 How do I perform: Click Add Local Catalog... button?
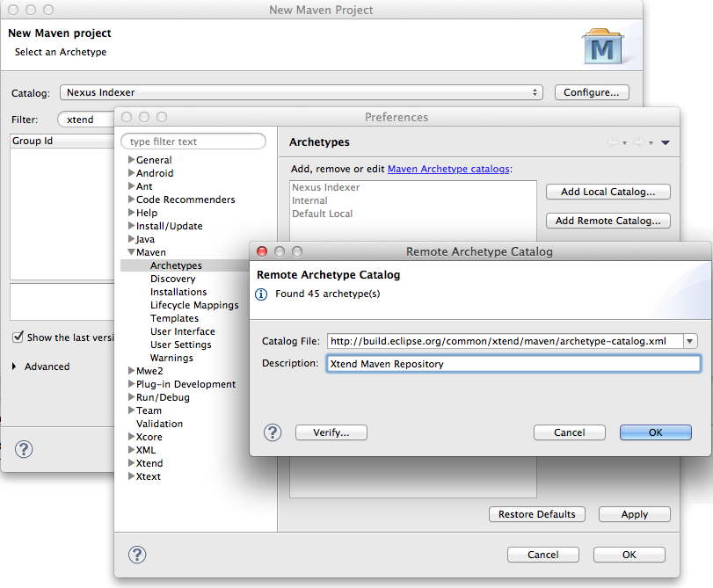[608, 192]
